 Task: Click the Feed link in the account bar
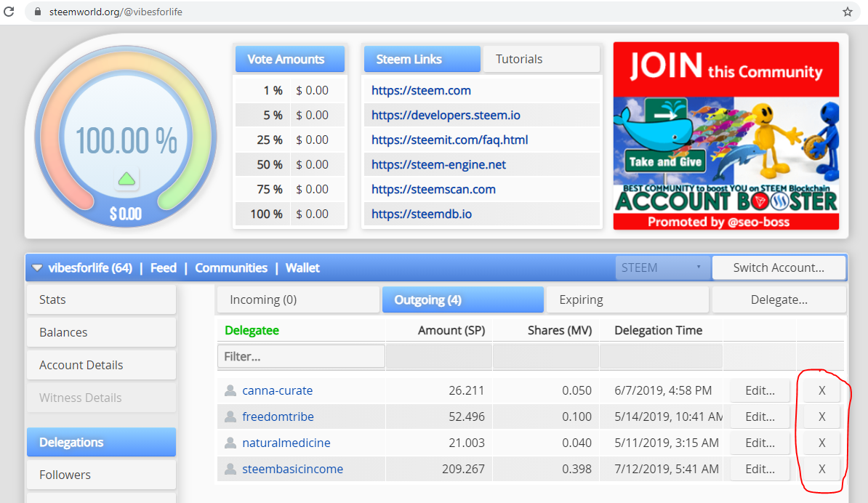[164, 267]
